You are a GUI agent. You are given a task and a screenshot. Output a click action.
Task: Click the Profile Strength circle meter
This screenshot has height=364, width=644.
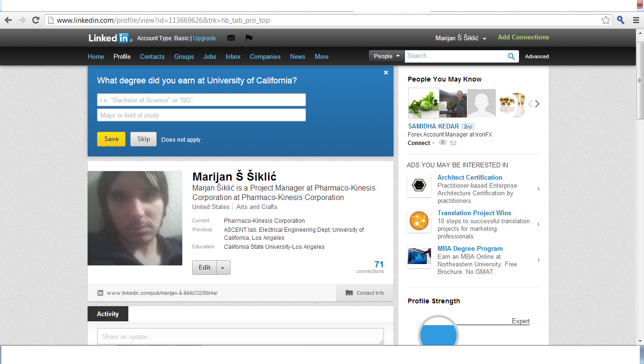[x=438, y=330]
